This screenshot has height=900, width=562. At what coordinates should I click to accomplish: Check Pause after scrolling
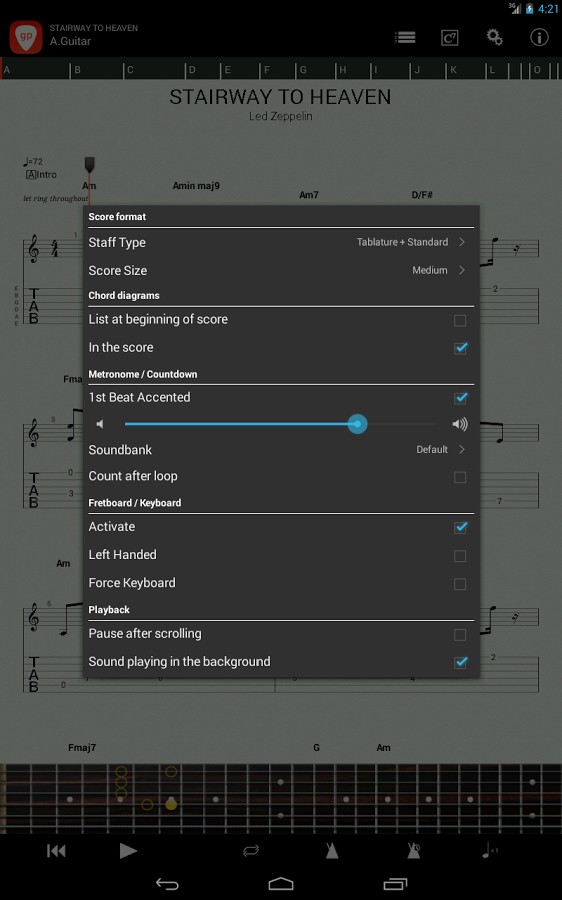click(460, 634)
